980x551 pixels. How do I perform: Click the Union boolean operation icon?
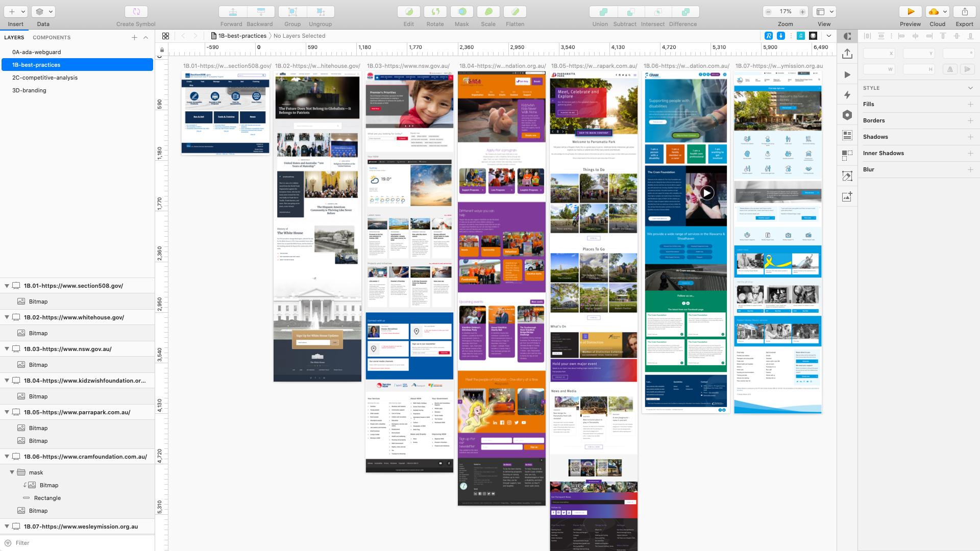point(603,12)
